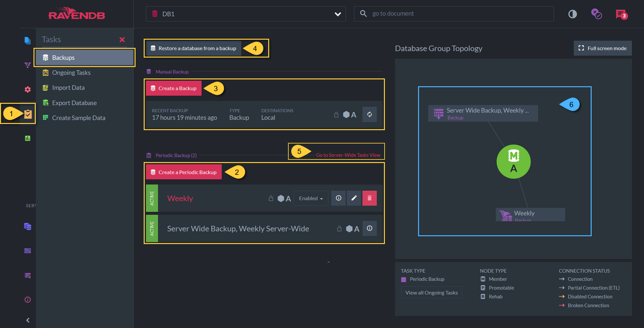The width and height of the screenshot is (644, 328).
Task: Open the Indexes sidebar icon
Action: [x=28, y=65]
